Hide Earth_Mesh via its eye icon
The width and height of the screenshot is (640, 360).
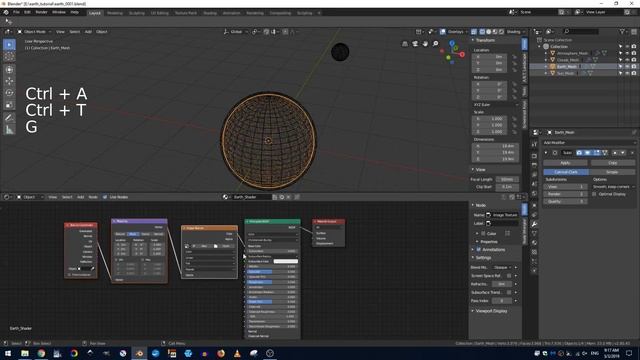point(627,66)
